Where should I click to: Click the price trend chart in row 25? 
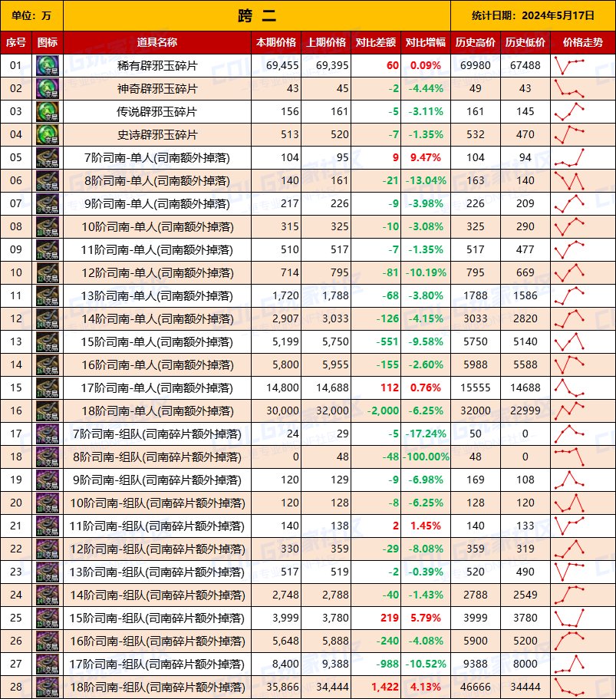click(569, 618)
